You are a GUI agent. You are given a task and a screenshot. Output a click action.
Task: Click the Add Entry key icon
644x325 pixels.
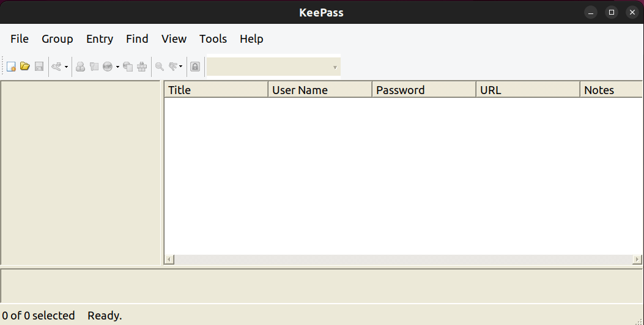click(x=57, y=67)
